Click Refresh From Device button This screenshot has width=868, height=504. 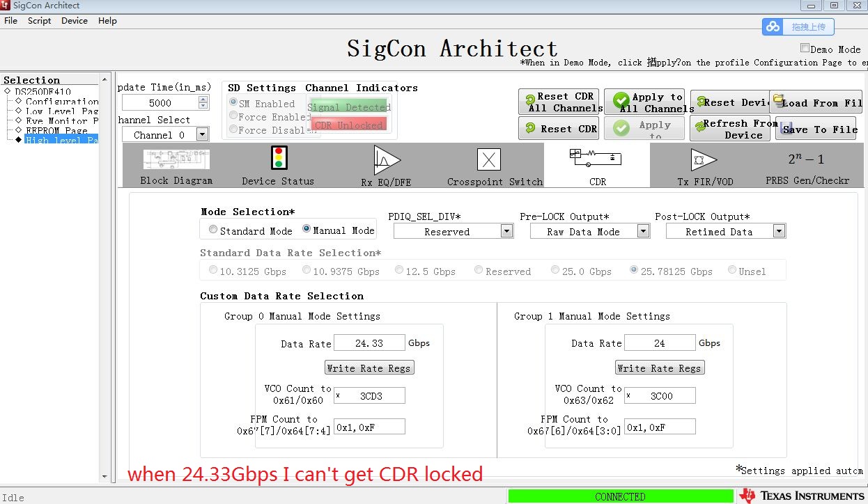click(x=729, y=128)
